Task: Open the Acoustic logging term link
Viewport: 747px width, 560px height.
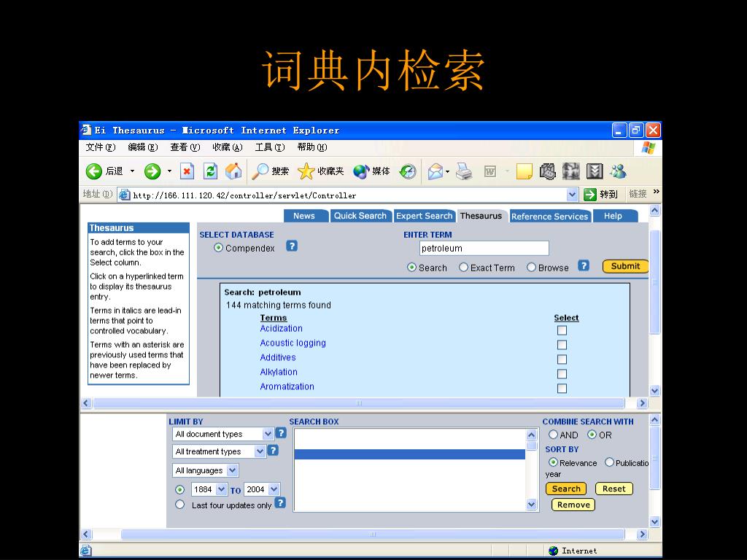Action: coord(293,343)
